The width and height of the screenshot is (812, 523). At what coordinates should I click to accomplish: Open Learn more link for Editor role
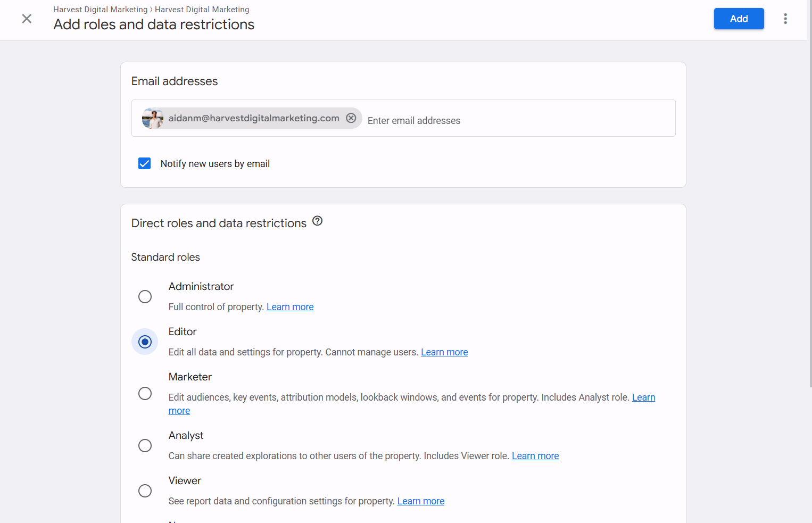pyautogui.click(x=444, y=352)
